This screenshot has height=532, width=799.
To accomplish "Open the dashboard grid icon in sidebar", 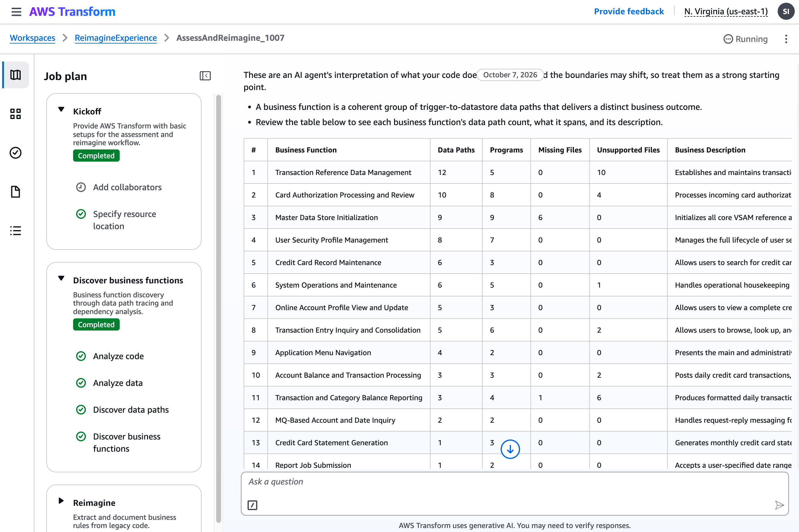I will [x=16, y=114].
